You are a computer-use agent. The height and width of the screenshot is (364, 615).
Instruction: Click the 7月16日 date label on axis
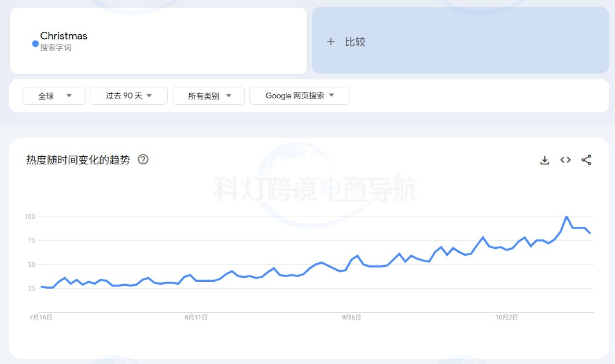pyautogui.click(x=41, y=317)
